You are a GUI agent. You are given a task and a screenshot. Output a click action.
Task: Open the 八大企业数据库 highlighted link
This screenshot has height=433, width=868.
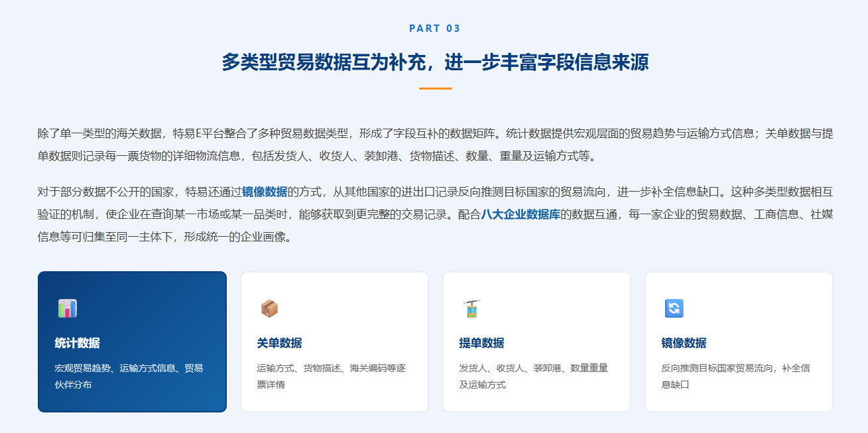(521, 214)
